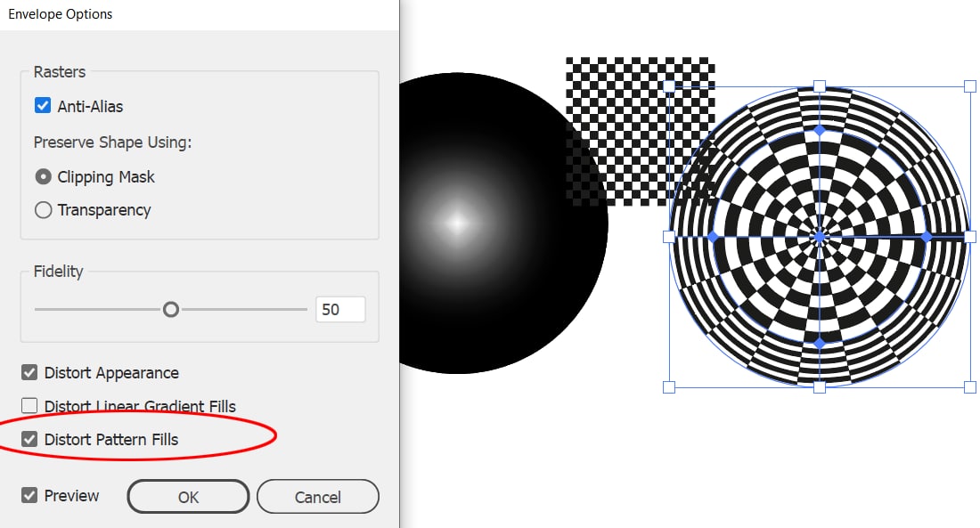Click top-right bounding box handle
The height and width of the screenshot is (528, 980).
click(969, 86)
